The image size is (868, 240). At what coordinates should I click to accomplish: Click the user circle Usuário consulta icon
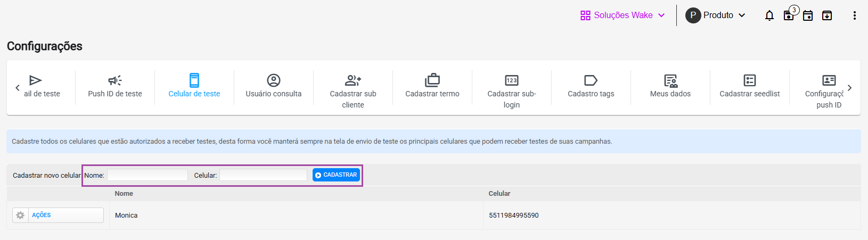tap(274, 80)
